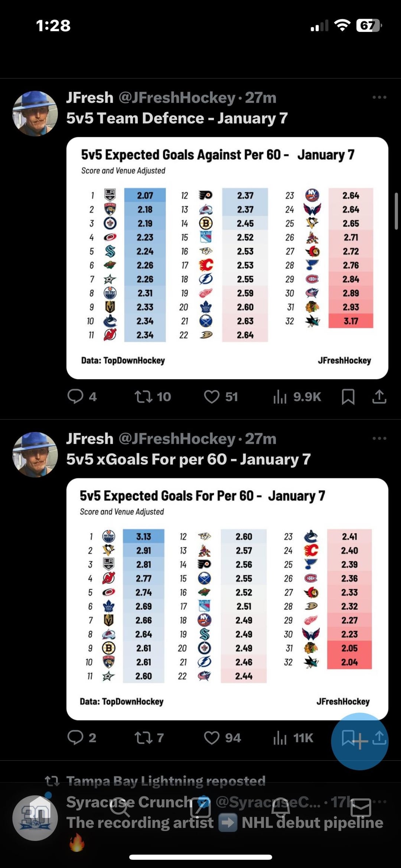Open the Search tab in the bottom bar
The image size is (401, 868).
pyautogui.click(x=120, y=807)
